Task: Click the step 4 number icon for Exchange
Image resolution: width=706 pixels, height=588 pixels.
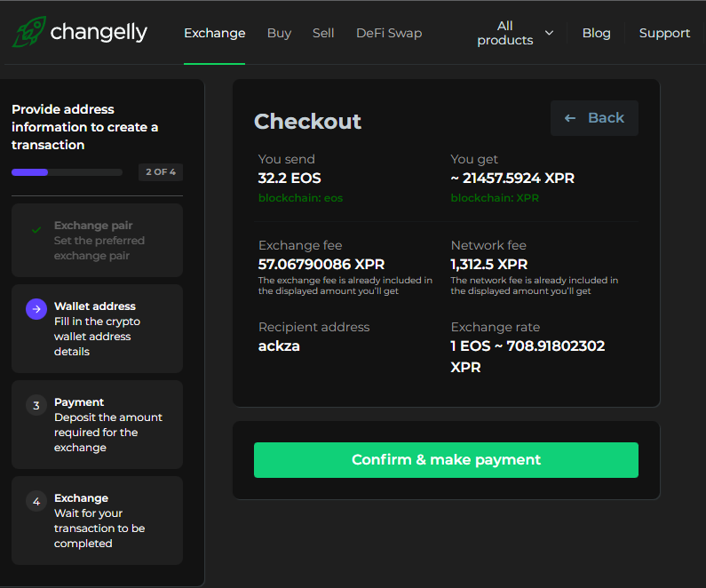Action: coord(36,501)
